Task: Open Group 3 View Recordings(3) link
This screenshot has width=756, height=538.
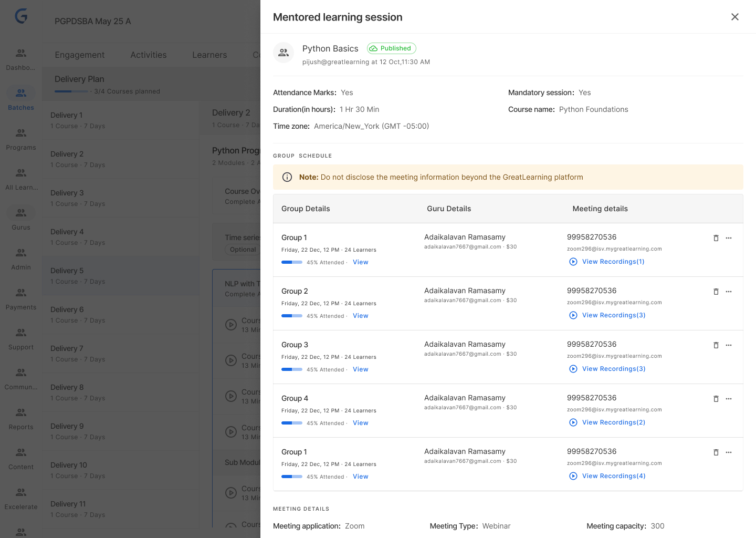Action: tap(608, 369)
